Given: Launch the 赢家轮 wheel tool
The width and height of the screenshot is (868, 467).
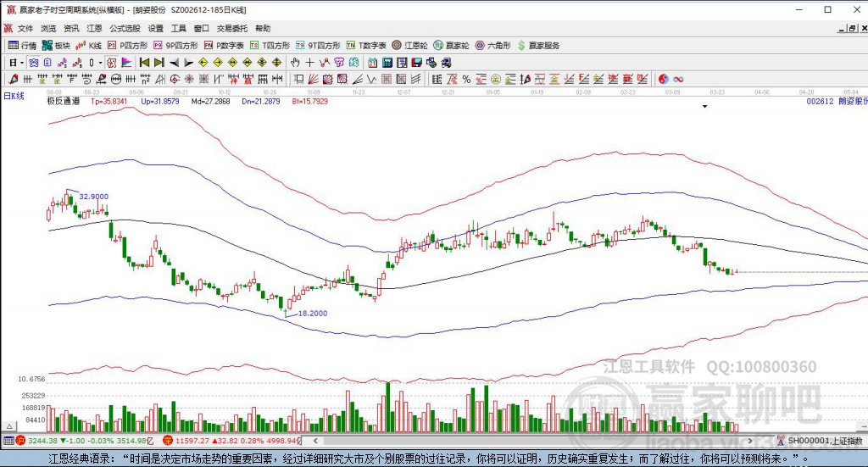Looking at the screenshot, I should pyautogui.click(x=451, y=46).
